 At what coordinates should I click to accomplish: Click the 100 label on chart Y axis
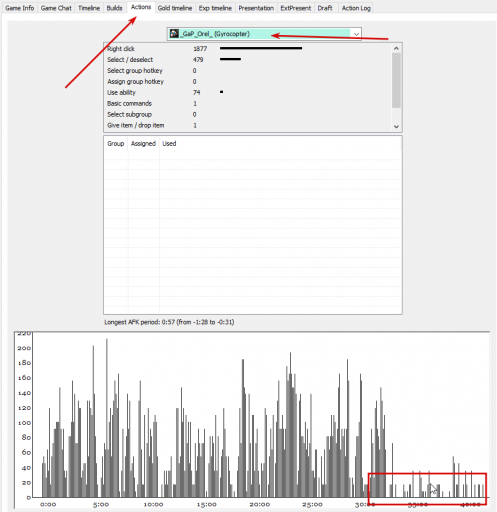pyautogui.click(x=24, y=423)
